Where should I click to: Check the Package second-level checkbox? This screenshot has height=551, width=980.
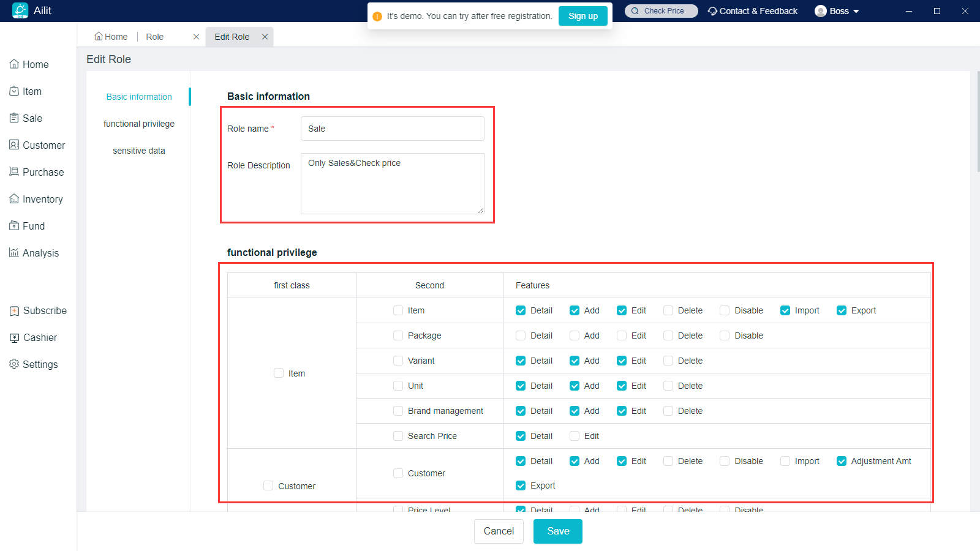pos(398,335)
